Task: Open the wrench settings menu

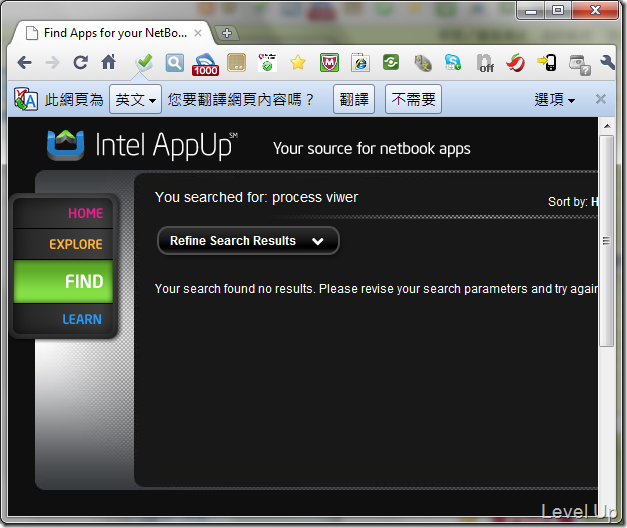Action: (x=607, y=62)
